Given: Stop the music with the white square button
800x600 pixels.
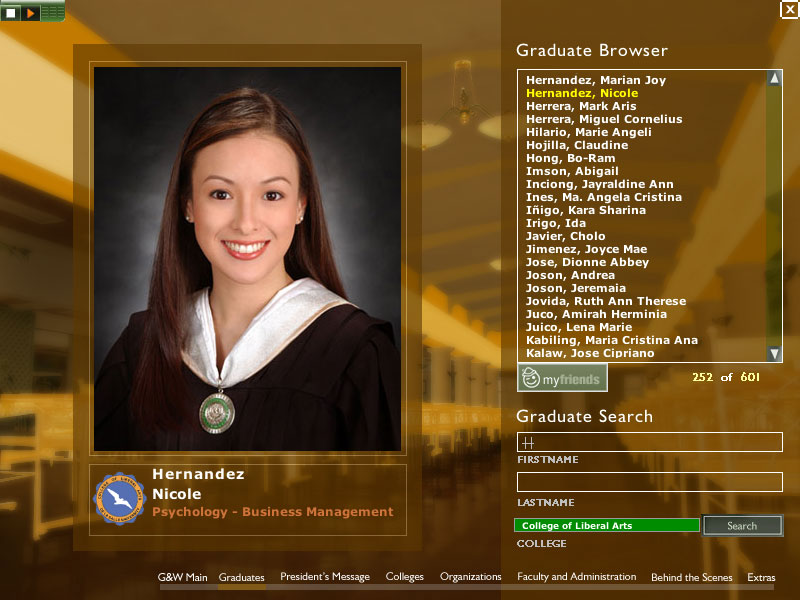Looking at the screenshot, I should click(11, 13).
